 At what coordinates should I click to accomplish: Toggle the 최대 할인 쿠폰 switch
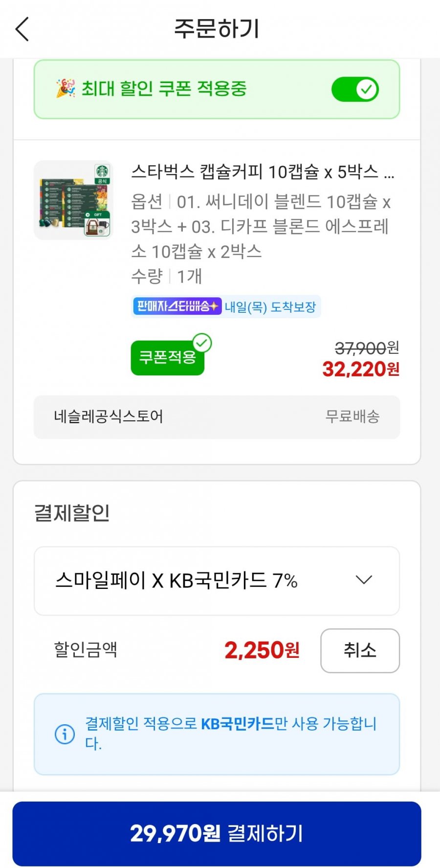(355, 89)
